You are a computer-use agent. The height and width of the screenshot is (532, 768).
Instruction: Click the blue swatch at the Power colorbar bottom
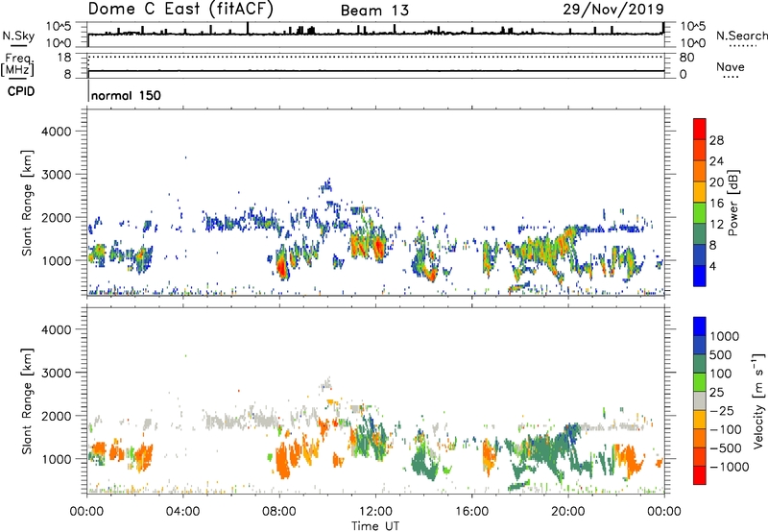[700, 276]
